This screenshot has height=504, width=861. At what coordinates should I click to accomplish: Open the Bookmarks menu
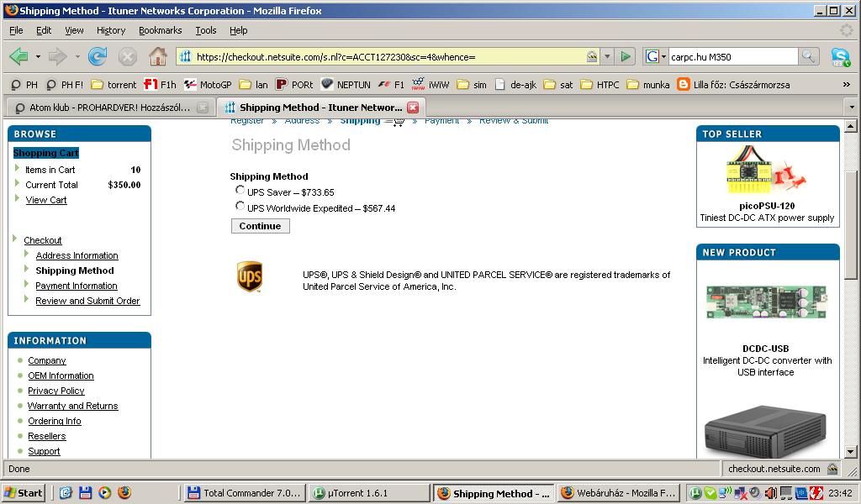pyautogui.click(x=161, y=30)
